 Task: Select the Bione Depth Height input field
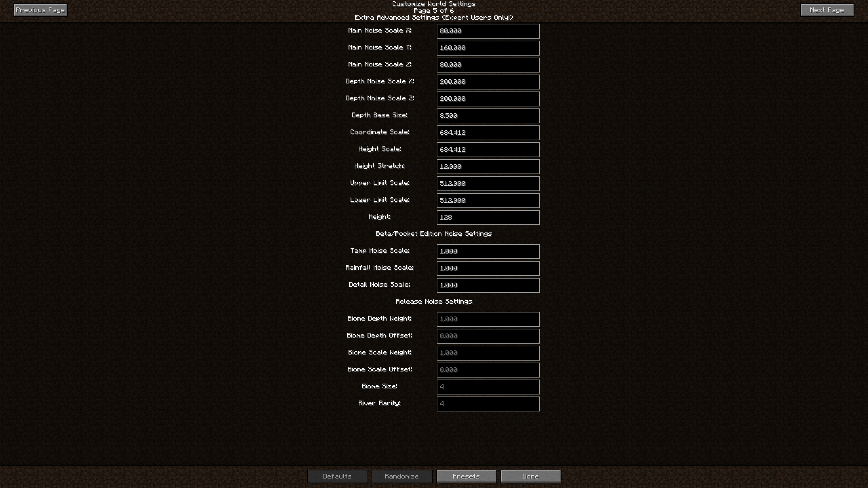[488, 319]
